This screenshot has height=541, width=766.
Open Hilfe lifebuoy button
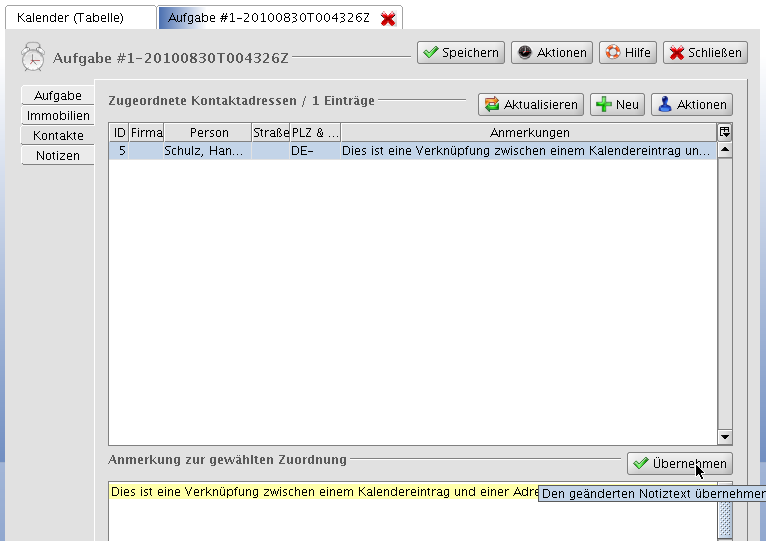click(x=627, y=53)
